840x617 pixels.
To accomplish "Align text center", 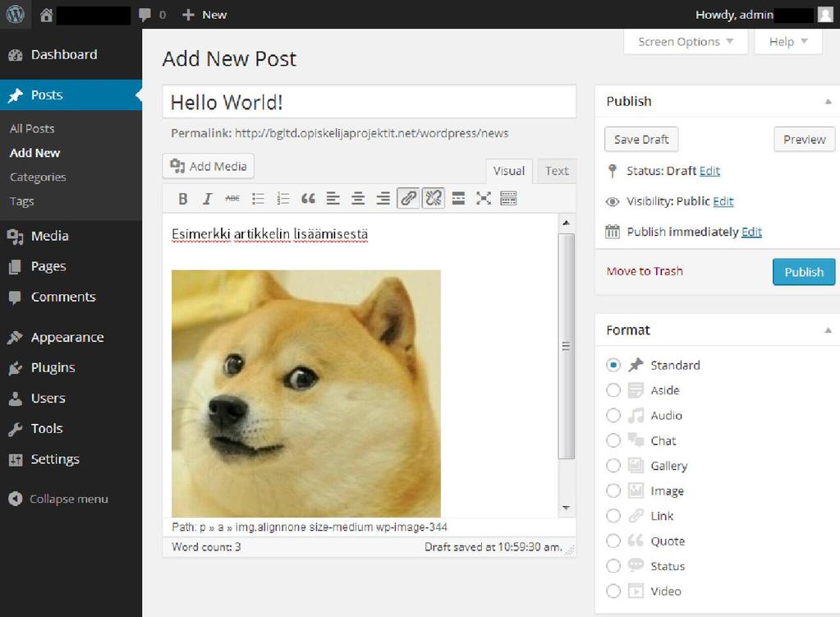I will pos(358,199).
